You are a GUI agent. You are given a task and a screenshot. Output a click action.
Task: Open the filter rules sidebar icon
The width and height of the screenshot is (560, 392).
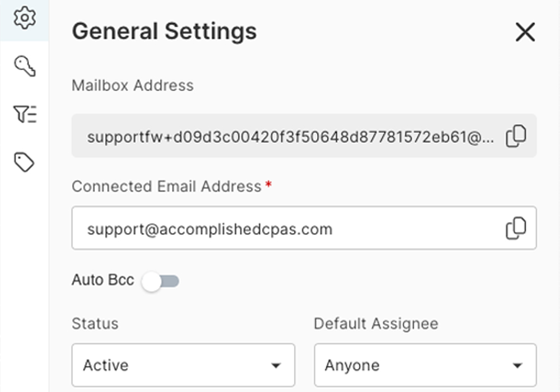coord(24,114)
